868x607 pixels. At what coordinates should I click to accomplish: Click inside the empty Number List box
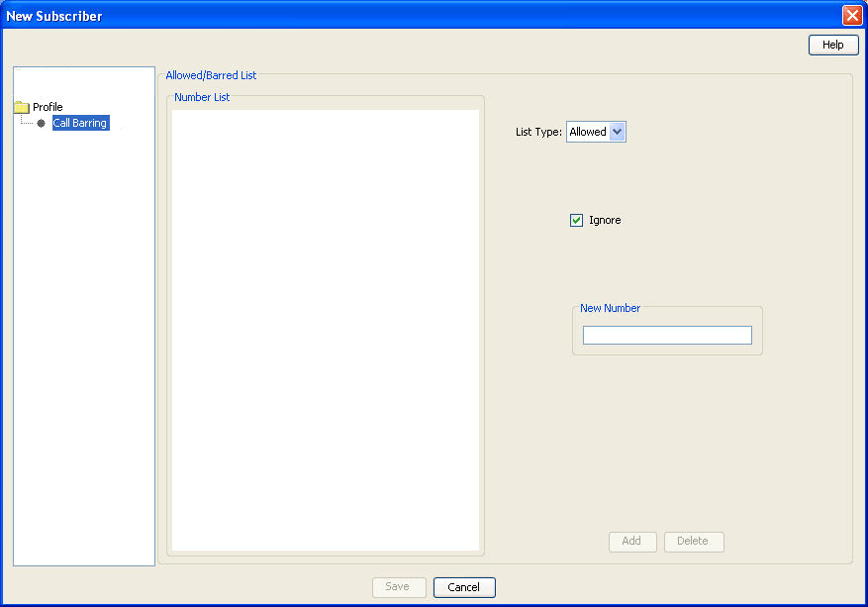[x=325, y=330]
